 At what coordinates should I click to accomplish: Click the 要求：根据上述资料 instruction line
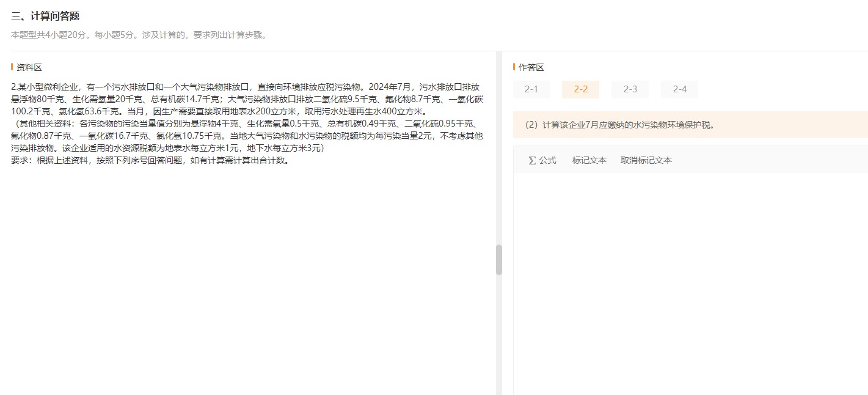(150, 161)
